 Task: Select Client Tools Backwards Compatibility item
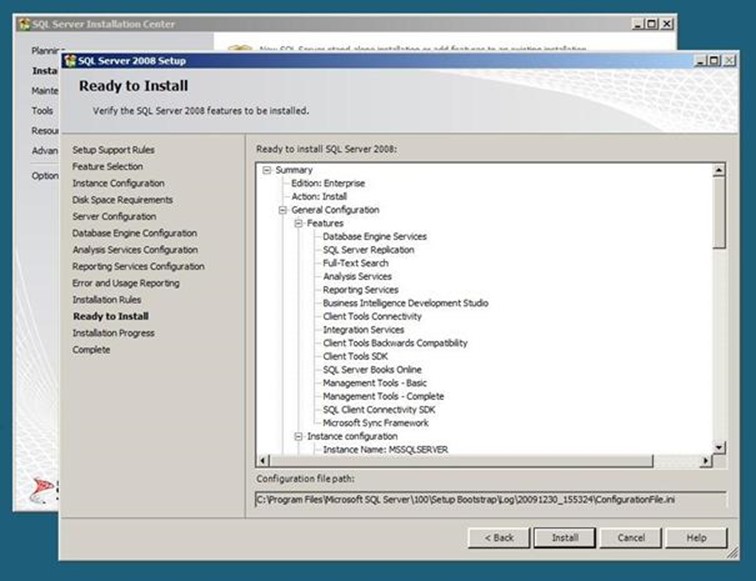click(395, 343)
